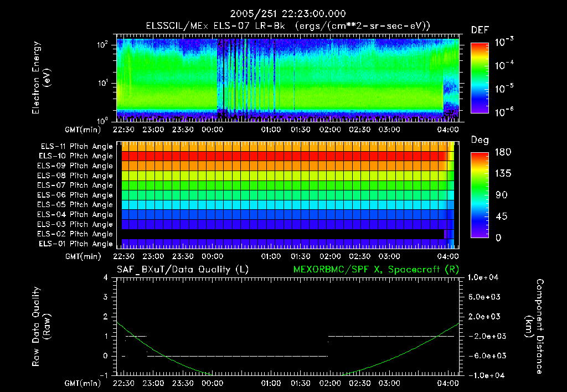Screen dimensions: 567x392
Task: Click the ELS-07 Pitch Angle row label
Action: pos(75,185)
